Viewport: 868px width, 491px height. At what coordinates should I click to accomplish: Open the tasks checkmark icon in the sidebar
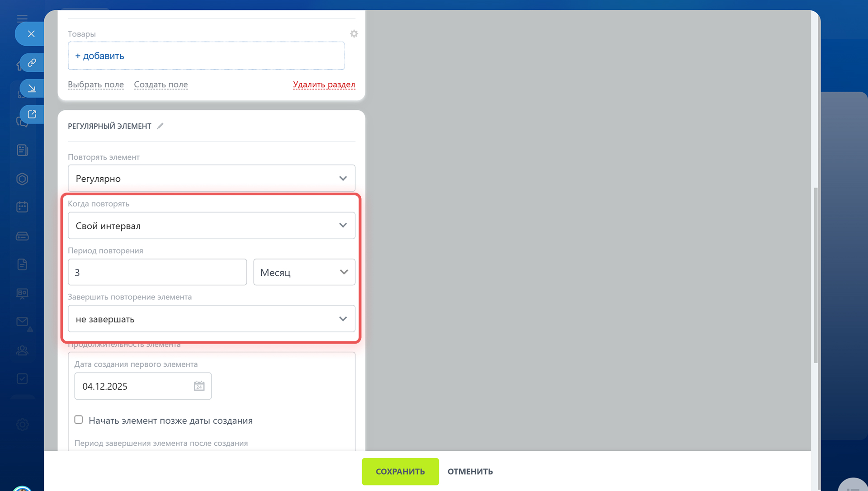pos(22,379)
